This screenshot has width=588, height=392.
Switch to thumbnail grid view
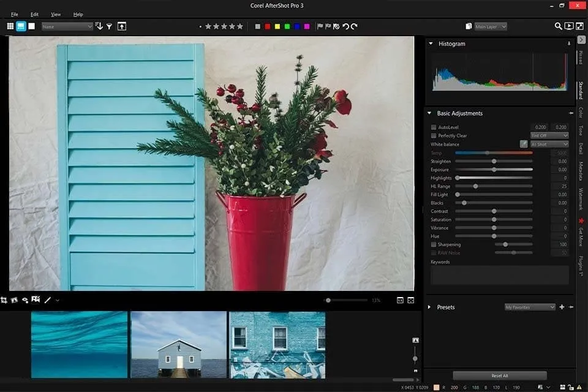10,26
